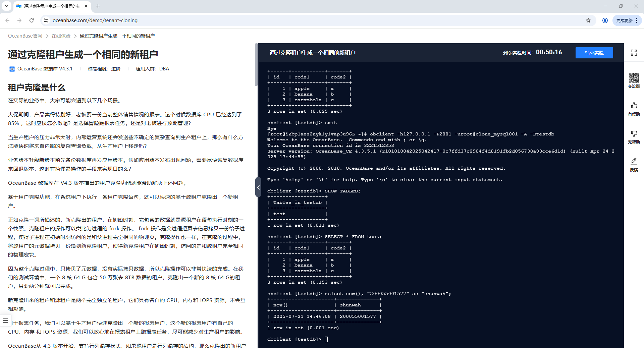Open site information in the address bar
This screenshot has width=644, height=348.
coord(46,20)
